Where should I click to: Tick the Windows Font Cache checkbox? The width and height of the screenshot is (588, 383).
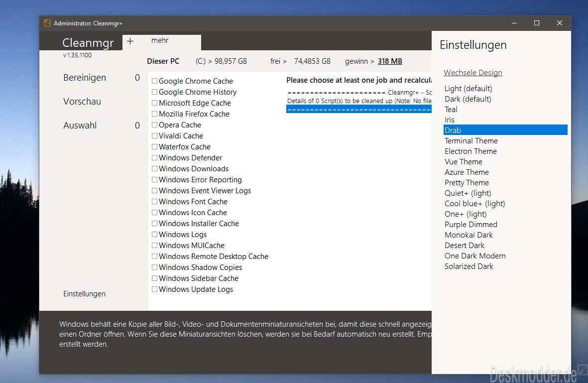click(154, 201)
